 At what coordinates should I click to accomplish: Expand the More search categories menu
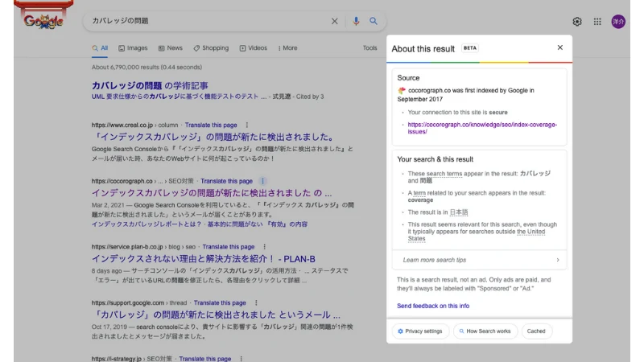tap(287, 48)
